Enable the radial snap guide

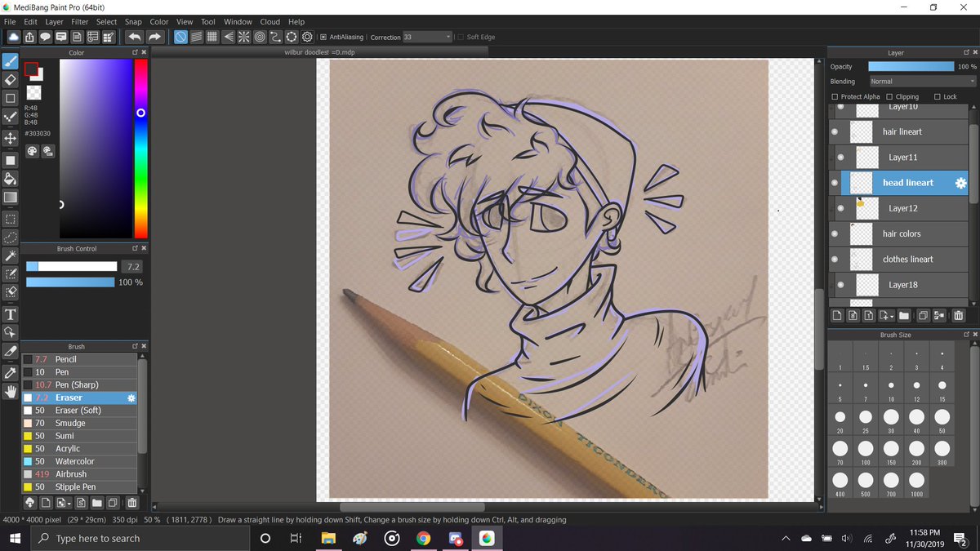pos(243,37)
